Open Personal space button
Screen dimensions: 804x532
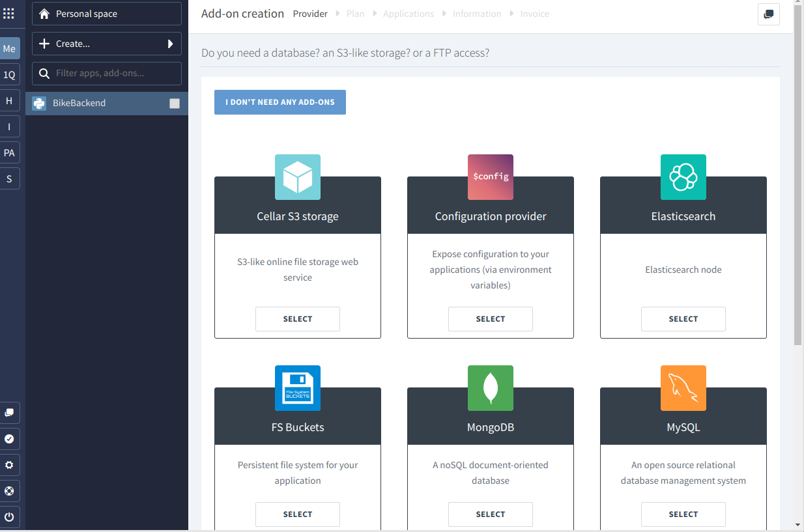[x=107, y=14]
